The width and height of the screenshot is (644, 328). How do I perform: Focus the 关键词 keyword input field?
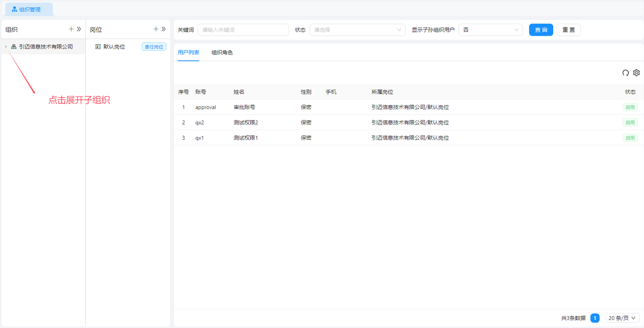[243, 30]
